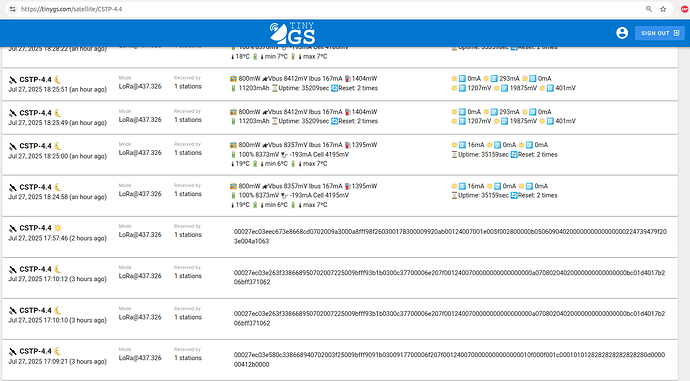
Task: Click the zoom magnifier icon in address bar
Action: tap(649, 9)
